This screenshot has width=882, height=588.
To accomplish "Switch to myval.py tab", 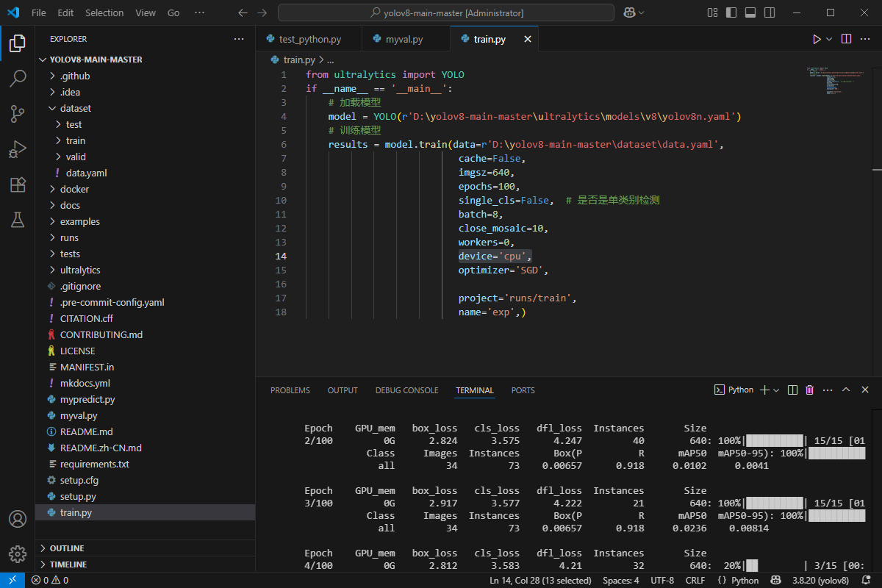I will [x=404, y=40].
